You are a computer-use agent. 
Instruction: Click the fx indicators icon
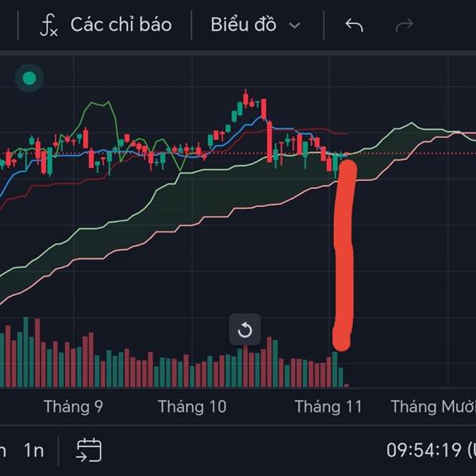tap(48, 25)
